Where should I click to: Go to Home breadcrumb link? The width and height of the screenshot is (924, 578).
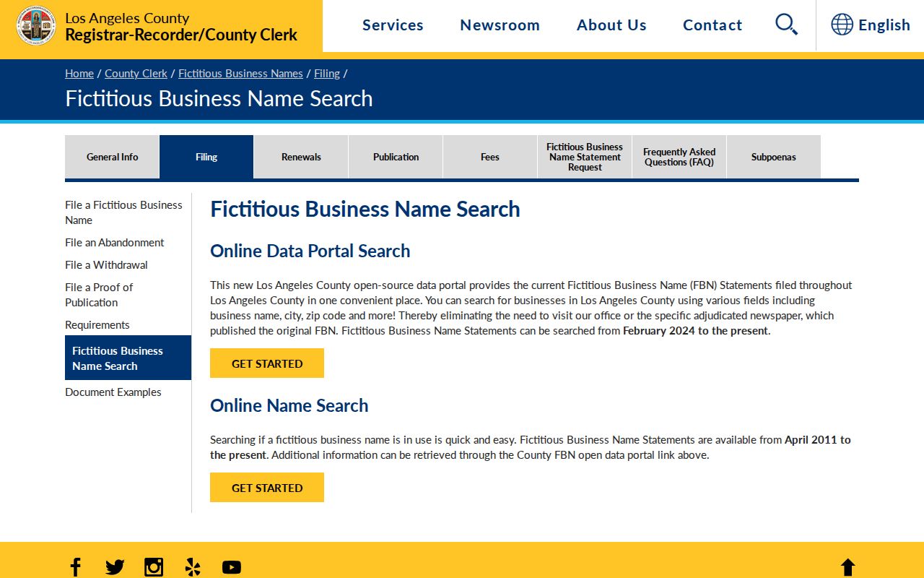[x=79, y=74]
